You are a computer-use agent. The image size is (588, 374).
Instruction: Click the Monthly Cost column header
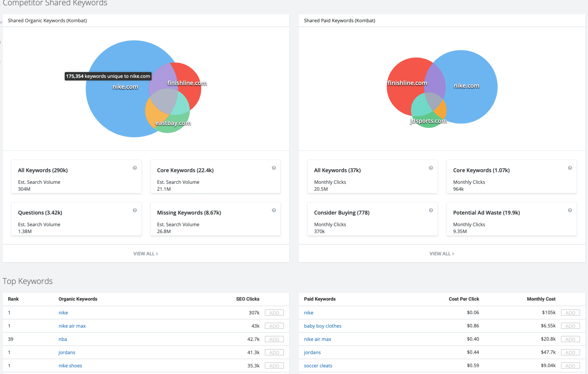541,299
